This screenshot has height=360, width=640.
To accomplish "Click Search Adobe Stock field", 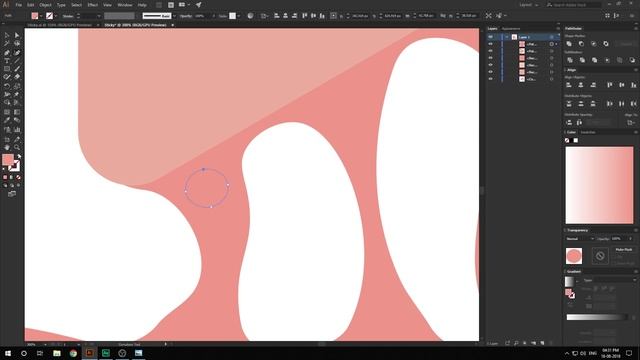I will click(x=576, y=5).
